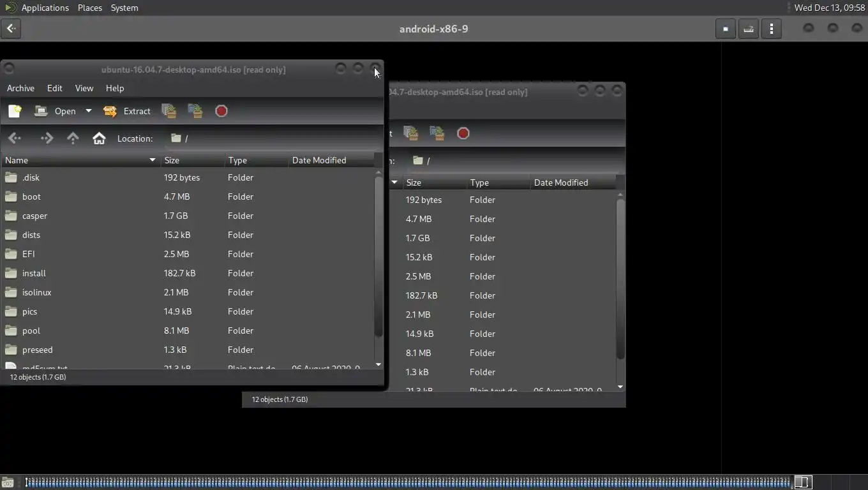Select the isolinux folder name

(36, 292)
